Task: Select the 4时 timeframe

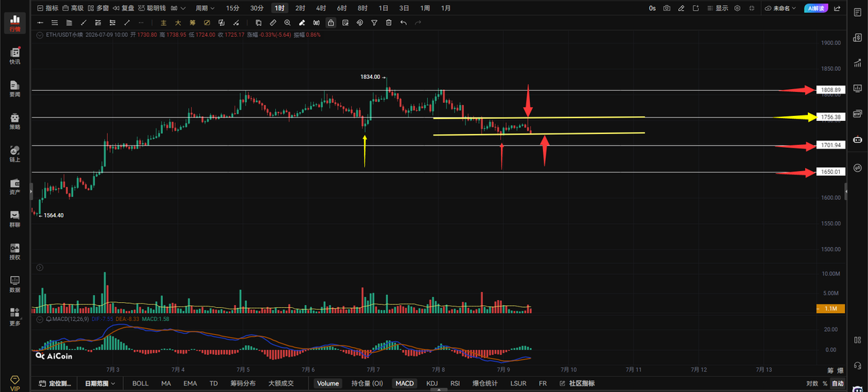Action: click(x=321, y=8)
